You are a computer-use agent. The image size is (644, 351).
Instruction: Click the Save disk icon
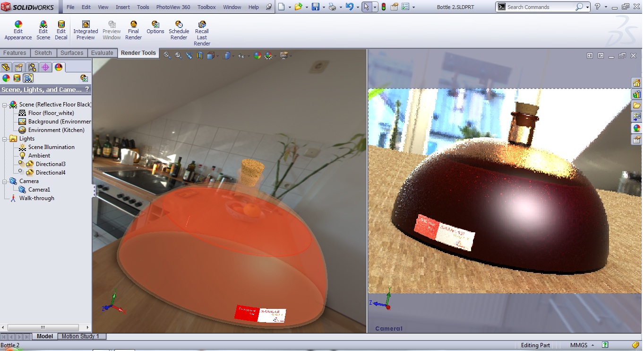tap(316, 7)
